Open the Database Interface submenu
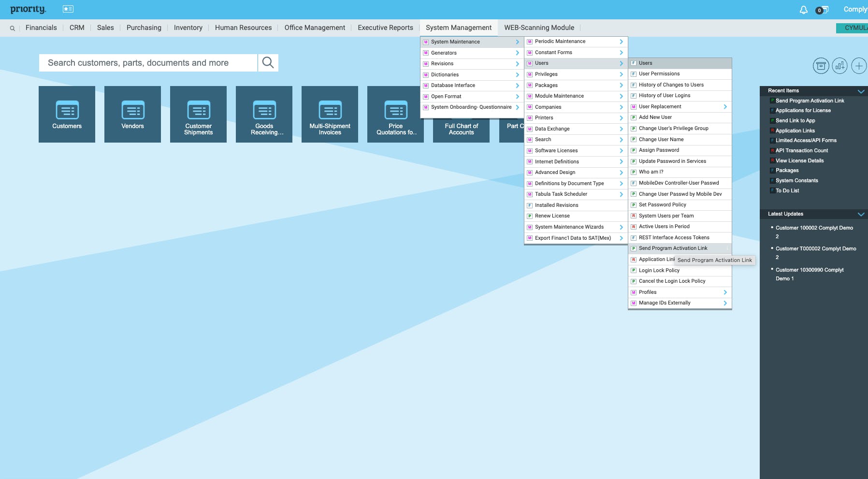The height and width of the screenshot is (479, 868). [x=472, y=86]
